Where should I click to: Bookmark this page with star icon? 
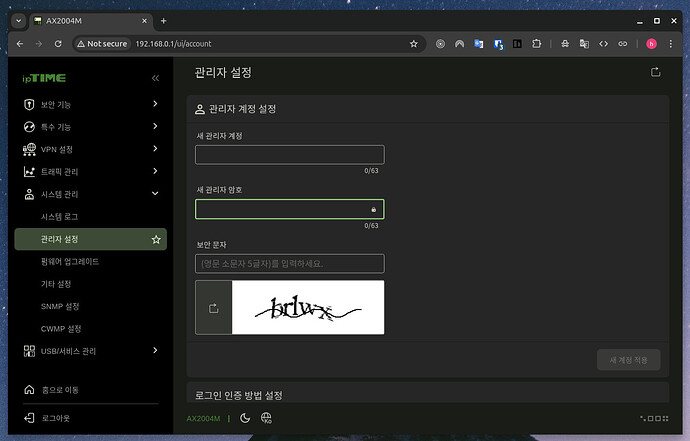coord(414,44)
